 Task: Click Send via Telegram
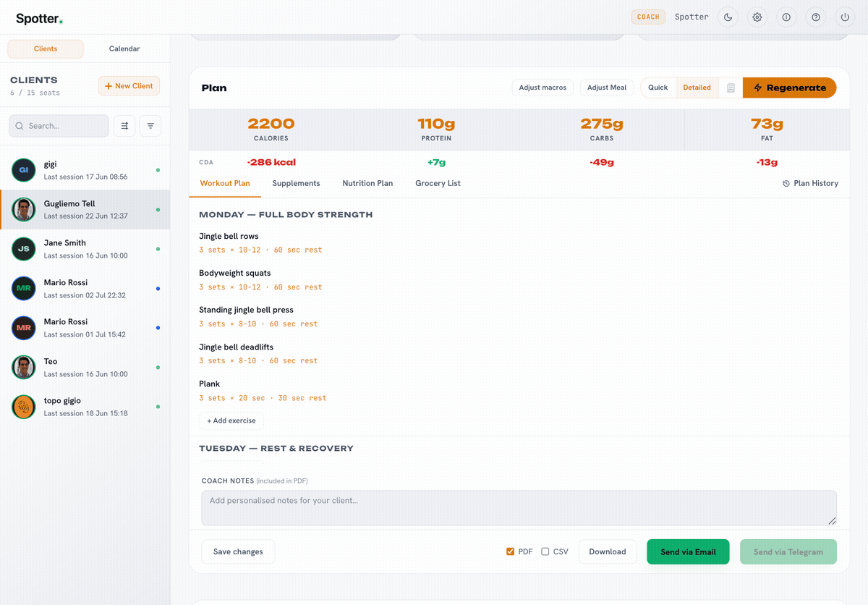788,551
